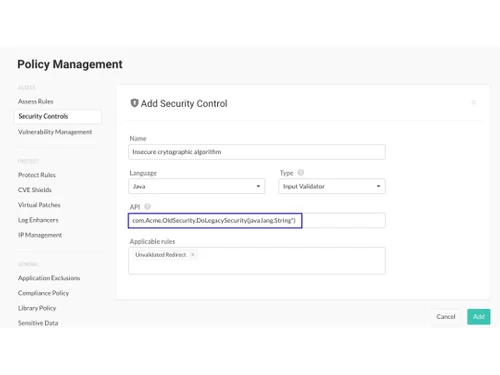The width and height of the screenshot is (500, 375).
Task: Click the Cancel button
Action: pos(446,317)
